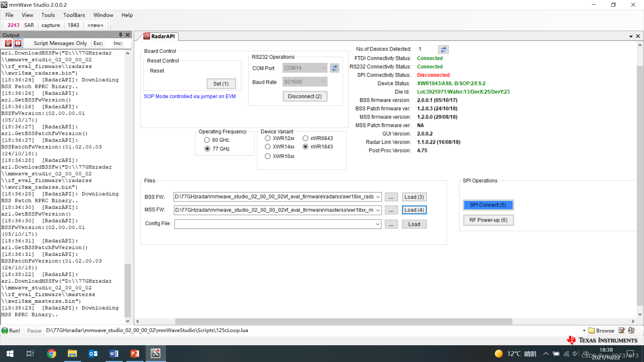This screenshot has height=362, width=644.
Task: Expand the Baud Rate dropdown
Action: tap(323, 82)
